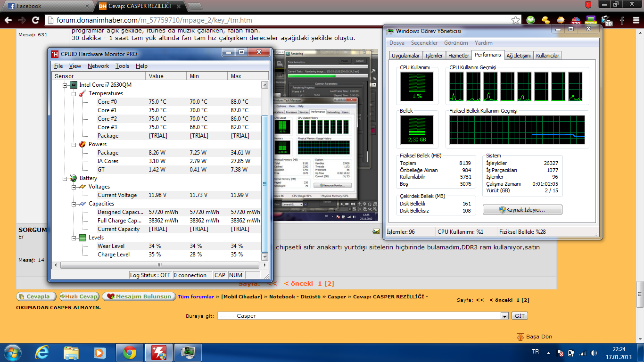Open the Tools menu in Hardware Monitor

122,66
